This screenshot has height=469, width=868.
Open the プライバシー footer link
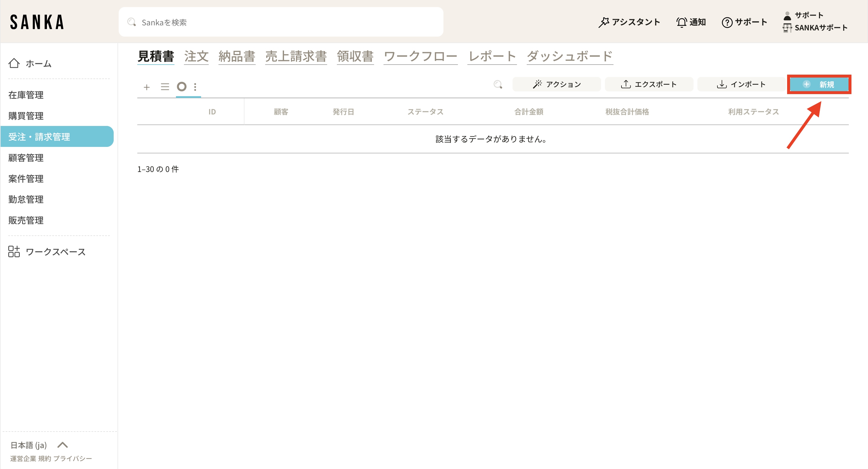(x=72, y=459)
